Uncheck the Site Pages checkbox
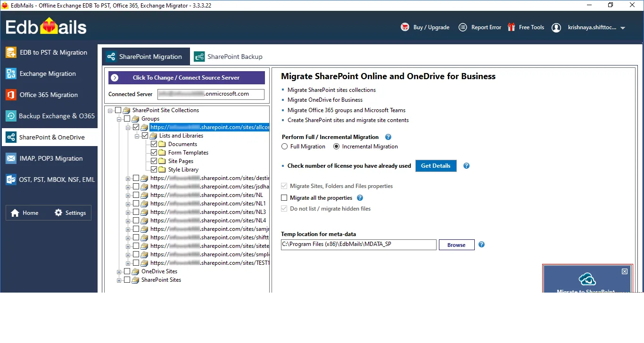 (x=154, y=161)
